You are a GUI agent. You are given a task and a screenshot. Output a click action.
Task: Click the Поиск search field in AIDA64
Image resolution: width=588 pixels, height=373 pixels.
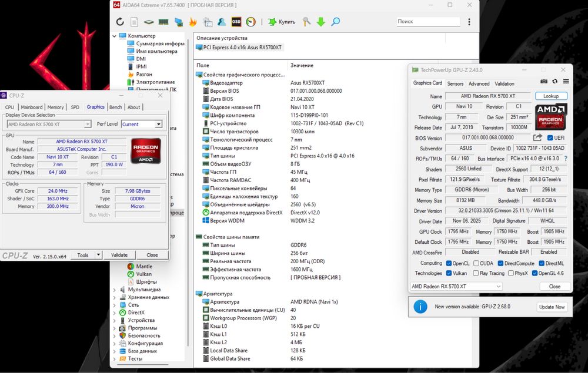(x=428, y=21)
